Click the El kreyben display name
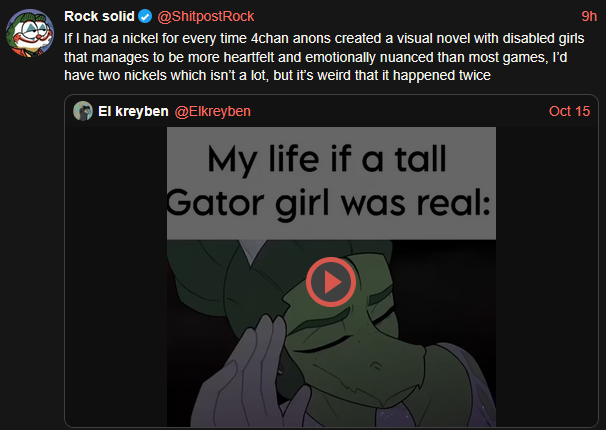Viewport: 606px width, 430px height. point(134,110)
